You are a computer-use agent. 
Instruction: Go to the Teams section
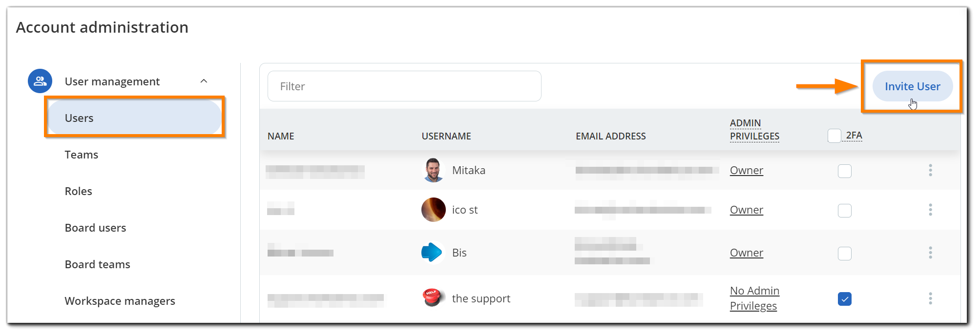(81, 154)
